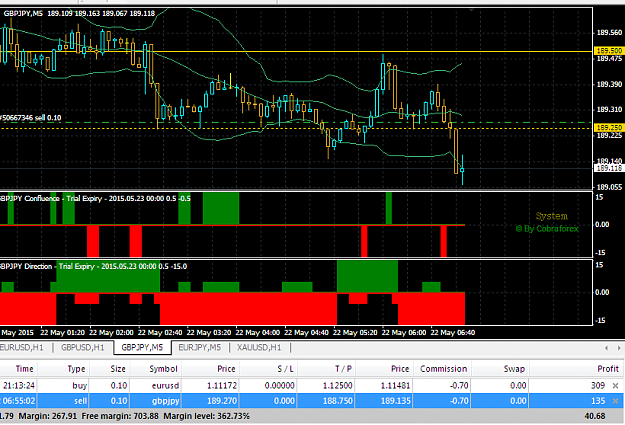Click the profit value 309
Screen dimensions: 625x425
[x=598, y=386]
